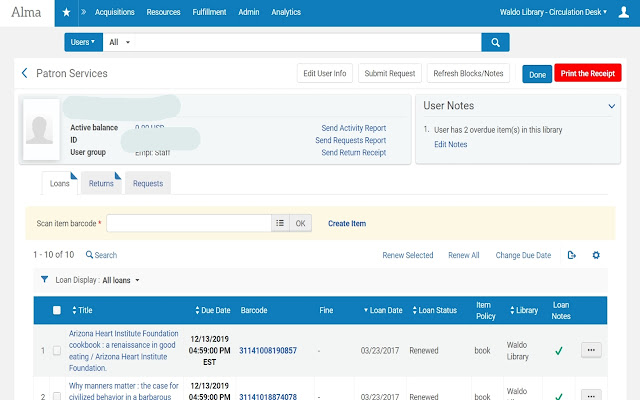This screenshot has height=400, width=640.
Task: Open the Acquisitions menu
Action: click(x=114, y=12)
